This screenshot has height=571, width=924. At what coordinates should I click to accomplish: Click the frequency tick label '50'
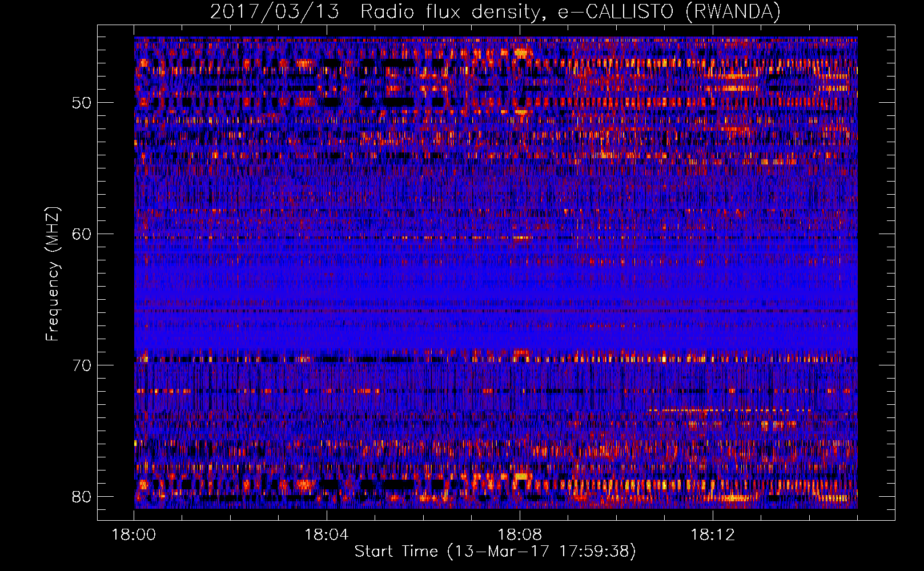click(82, 103)
